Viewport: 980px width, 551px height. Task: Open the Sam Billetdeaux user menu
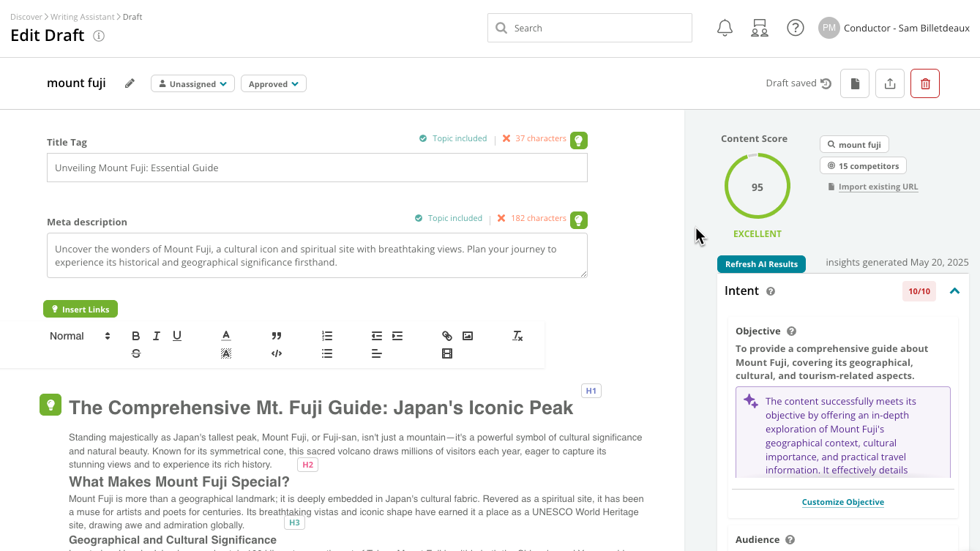click(x=894, y=28)
